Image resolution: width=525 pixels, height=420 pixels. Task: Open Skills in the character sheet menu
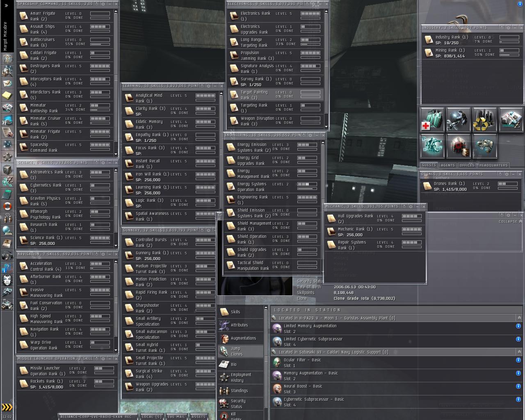tap(241, 312)
